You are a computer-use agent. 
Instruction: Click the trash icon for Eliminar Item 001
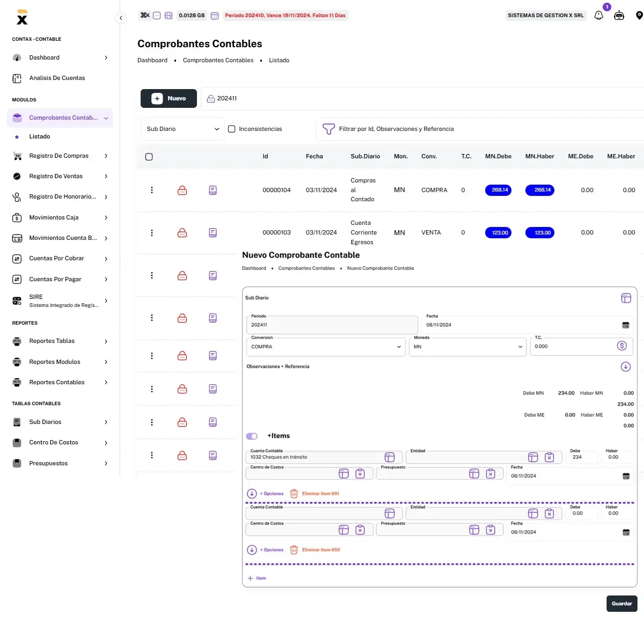pyautogui.click(x=294, y=493)
